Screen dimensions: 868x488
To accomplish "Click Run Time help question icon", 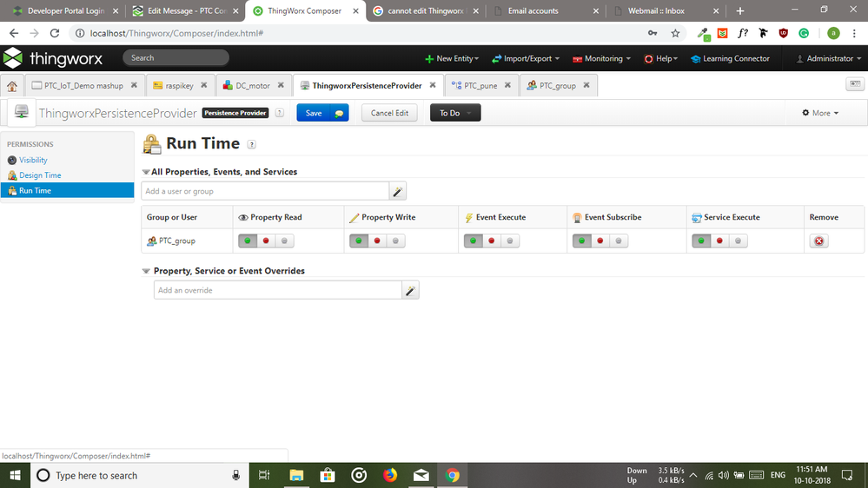I will click(x=251, y=144).
